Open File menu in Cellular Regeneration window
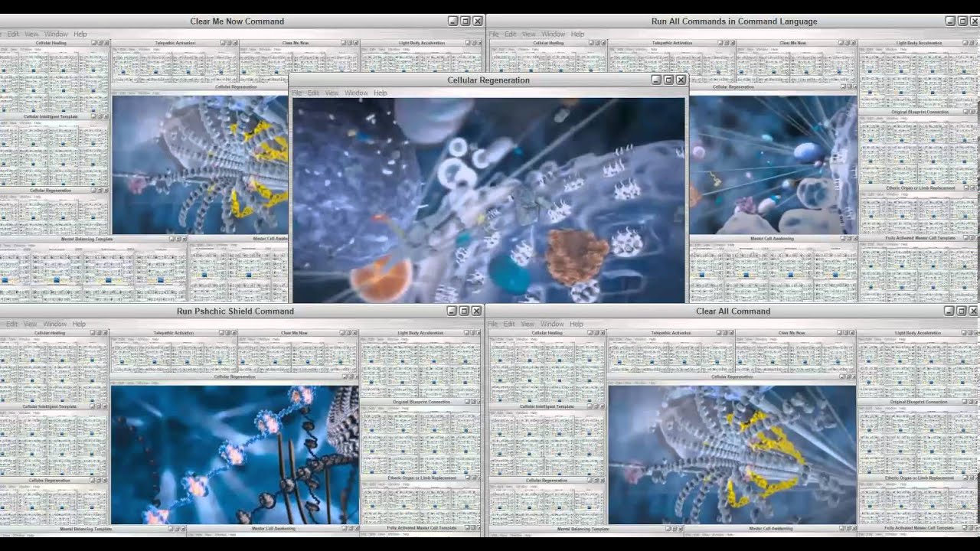Screen dimensions: 980x551 coord(297,93)
